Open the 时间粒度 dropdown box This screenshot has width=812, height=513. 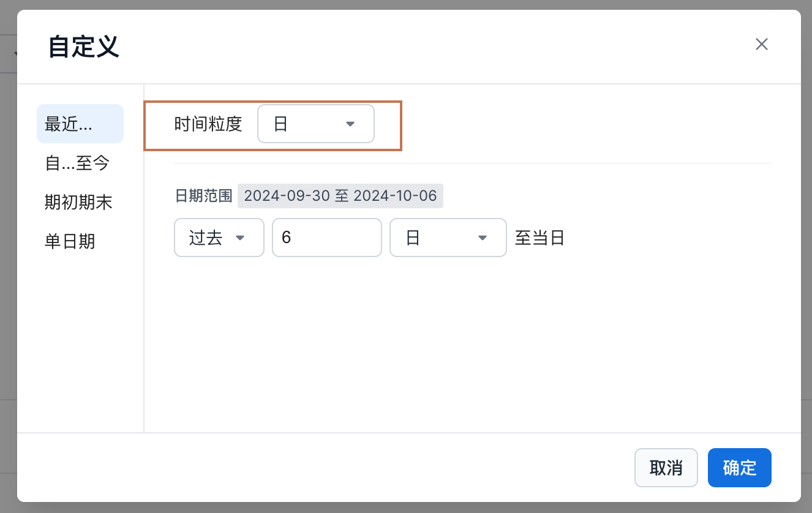(x=315, y=124)
